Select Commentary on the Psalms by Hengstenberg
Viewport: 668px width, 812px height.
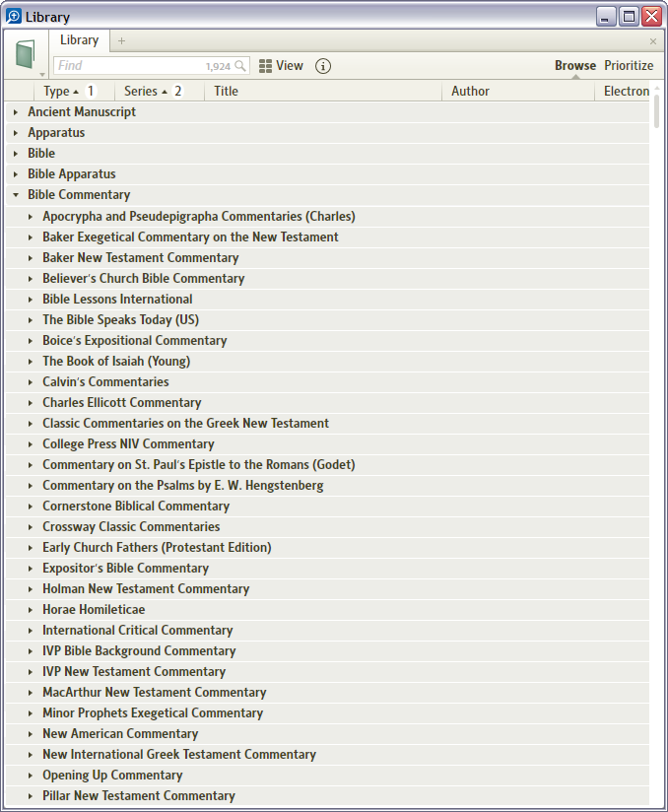pos(327,485)
